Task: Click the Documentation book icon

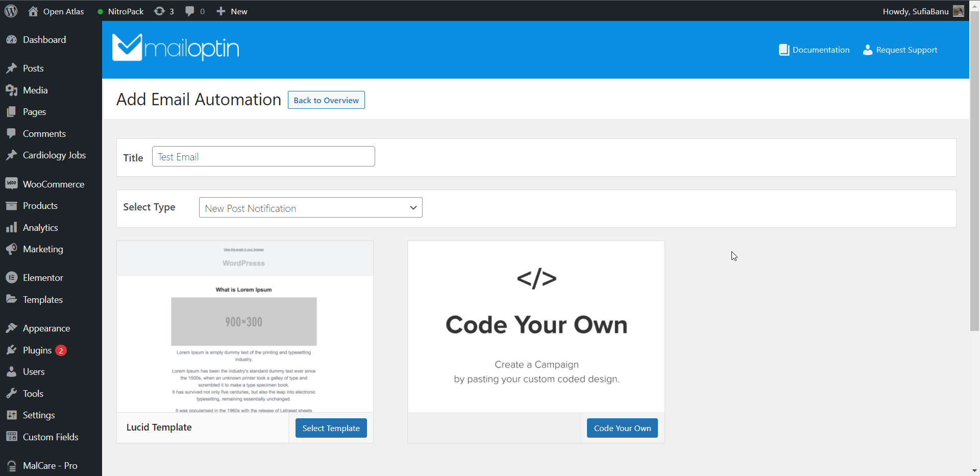Action: tap(784, 50)
